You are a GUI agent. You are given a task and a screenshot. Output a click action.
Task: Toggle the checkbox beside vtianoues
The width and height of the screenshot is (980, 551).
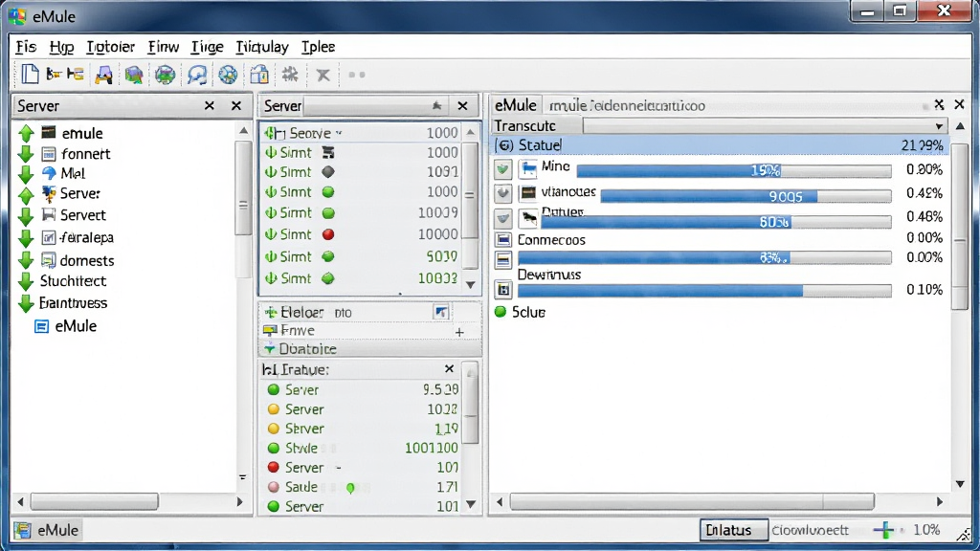[503, 193]
